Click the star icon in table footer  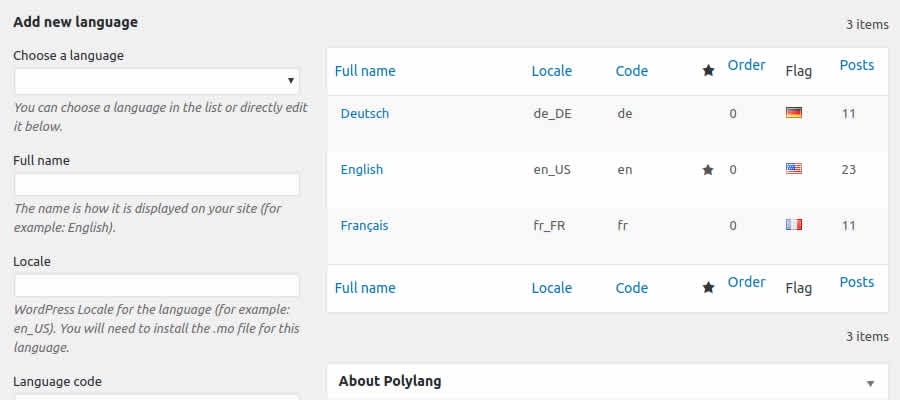point(708,288)
